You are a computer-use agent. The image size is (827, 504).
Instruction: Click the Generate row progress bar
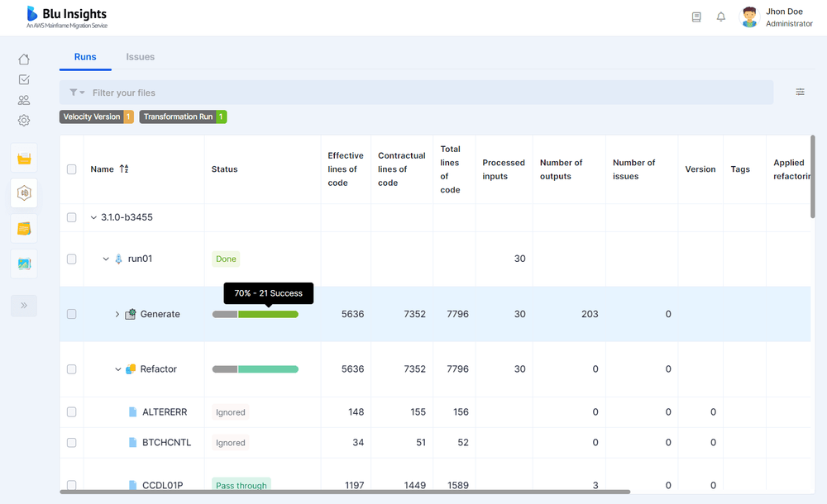click(256, 314)
